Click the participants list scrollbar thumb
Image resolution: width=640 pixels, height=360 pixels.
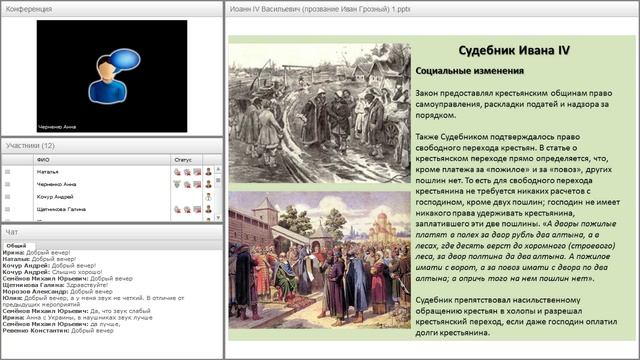[x=218, y=180]
